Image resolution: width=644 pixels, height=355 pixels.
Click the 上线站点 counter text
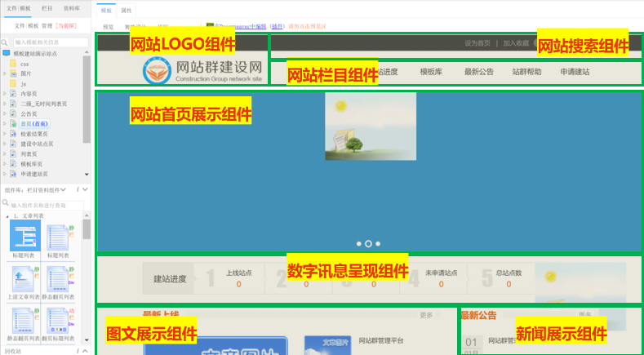point(239,273)
